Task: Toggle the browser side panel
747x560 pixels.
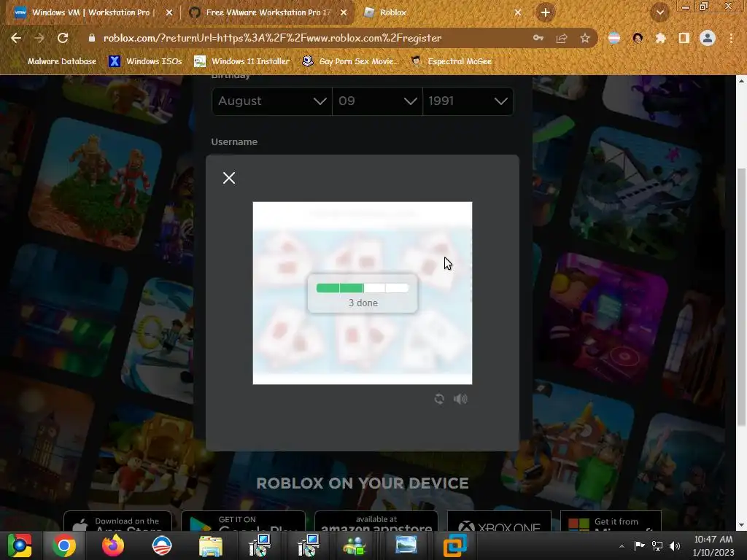Action: click(684, 38)
